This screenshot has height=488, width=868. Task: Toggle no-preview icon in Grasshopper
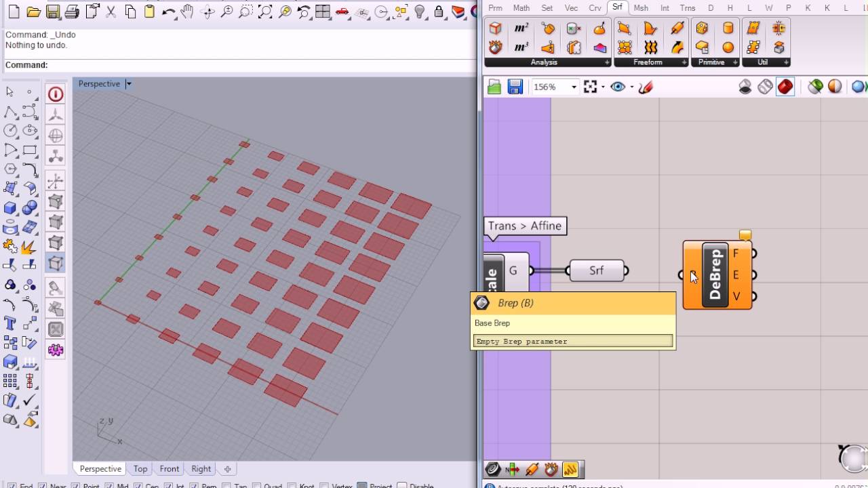[x=745, y=87]
